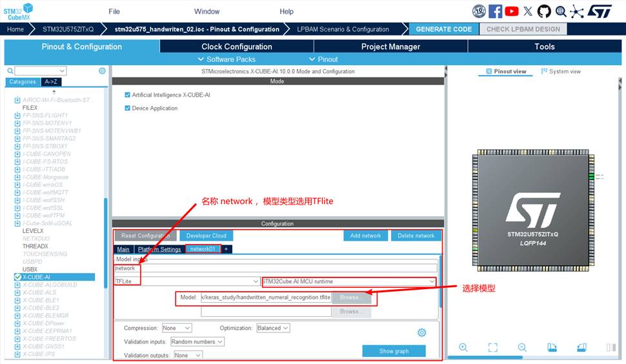This screenshot has width=626, height=364.
Task: Switch to System view
Action: 561,72
